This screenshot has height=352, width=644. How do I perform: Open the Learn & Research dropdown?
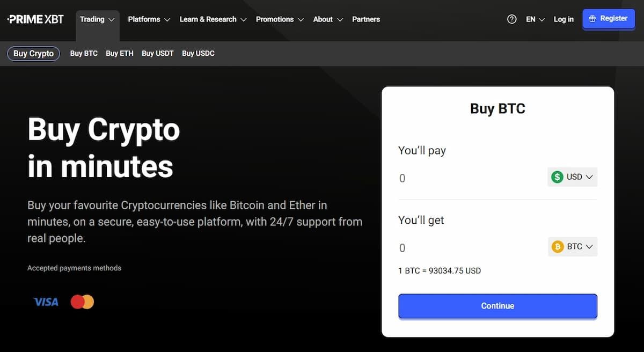(213, 19)
